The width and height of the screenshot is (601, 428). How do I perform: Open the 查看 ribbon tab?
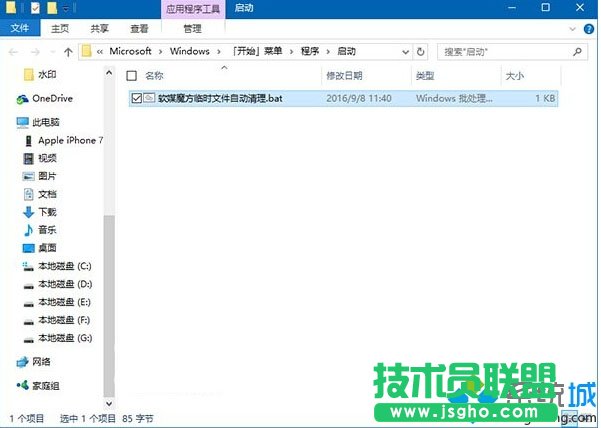[x=141, y=29]
